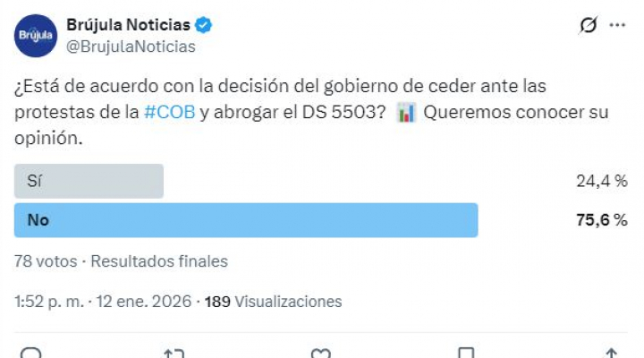Viewport: 644px width, 358px height.
Task: Click the share upload arrow icon
Action: [611, 353]
